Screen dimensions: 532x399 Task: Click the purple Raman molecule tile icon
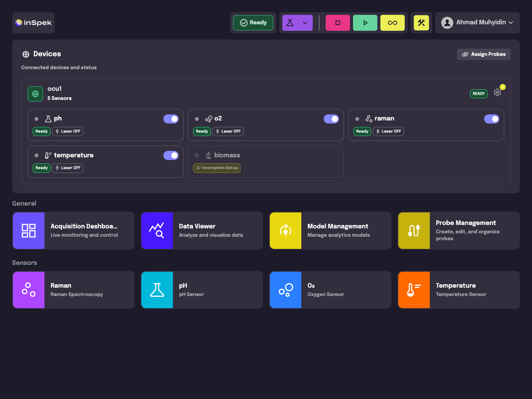pyautogui.click(x=28, y=290)
